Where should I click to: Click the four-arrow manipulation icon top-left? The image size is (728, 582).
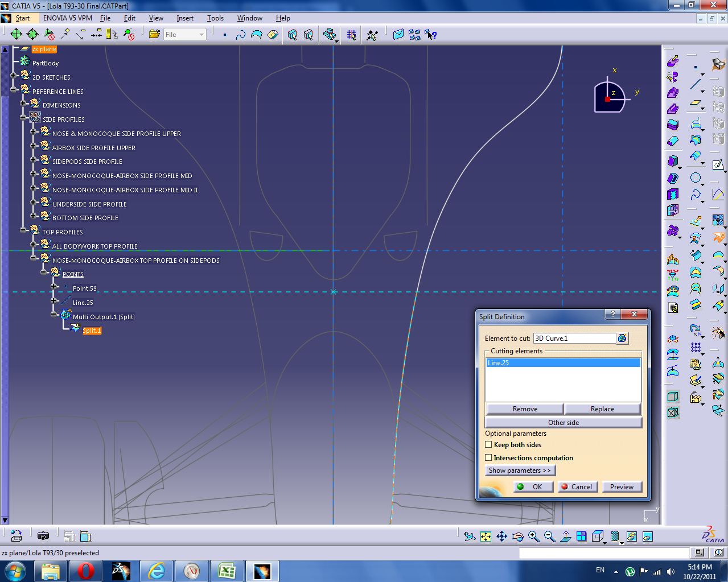pos(16,35)
